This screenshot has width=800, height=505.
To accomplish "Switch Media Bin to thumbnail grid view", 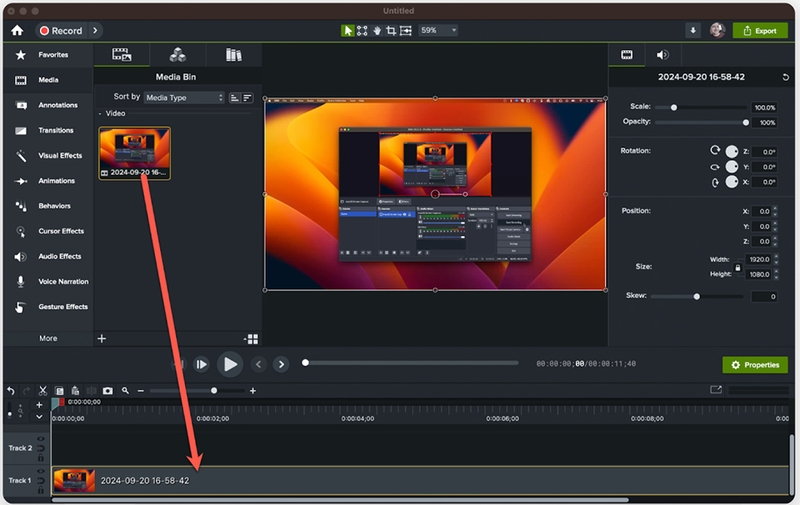I will pos(252,339).
